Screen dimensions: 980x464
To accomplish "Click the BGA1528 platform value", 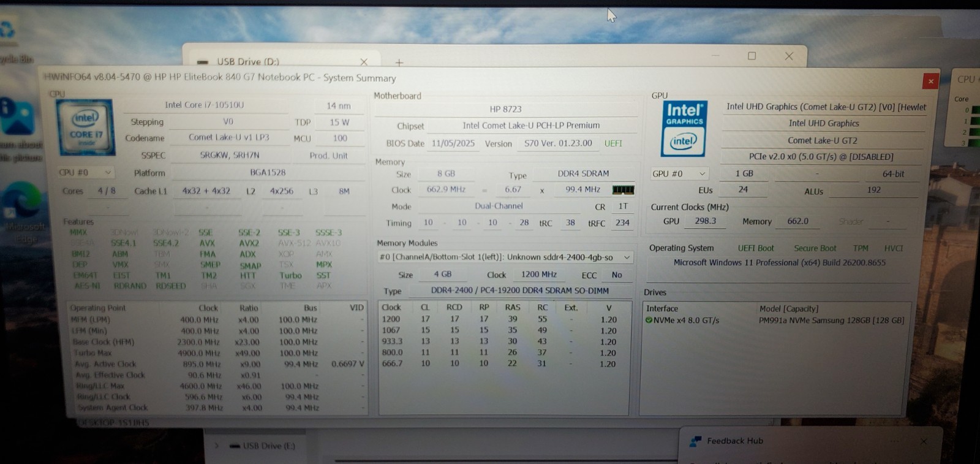I will click(x=268, y=172).
